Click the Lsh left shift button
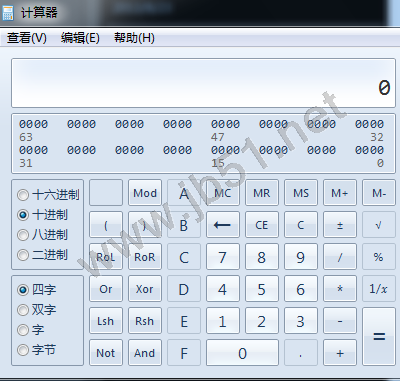 [106, 321]
